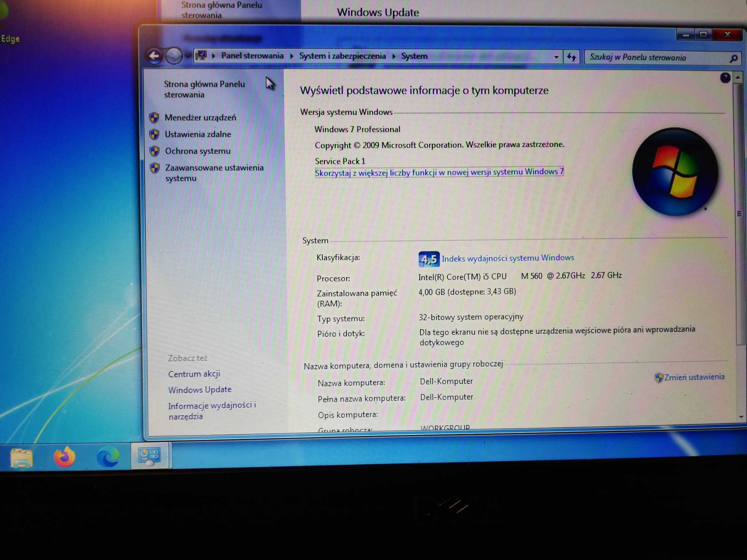Click the 4,5 performance rating badge
This screenshot has width=747, height=560.
pyautogui.click(x=429, y=259)
